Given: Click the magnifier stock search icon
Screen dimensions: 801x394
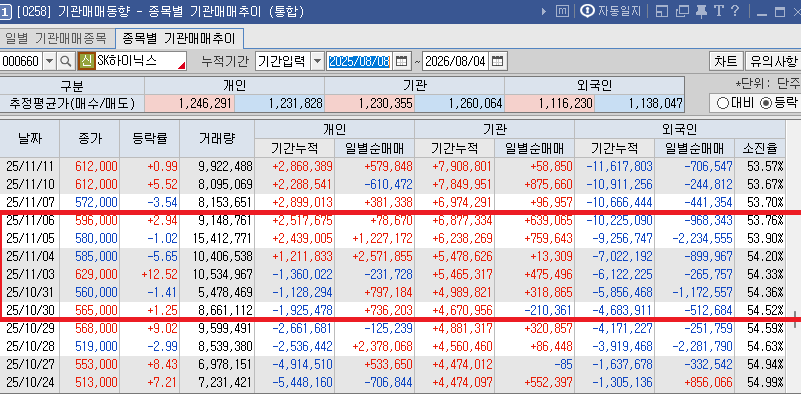Looking at the screenshot, I should tap(65, 62).
